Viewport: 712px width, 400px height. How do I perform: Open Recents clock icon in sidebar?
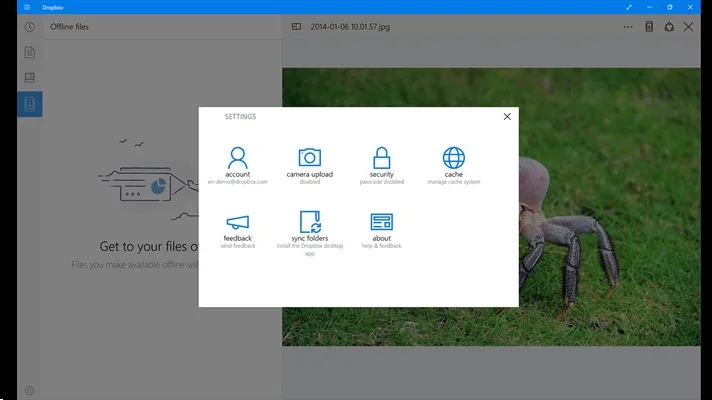click(30, 27)
